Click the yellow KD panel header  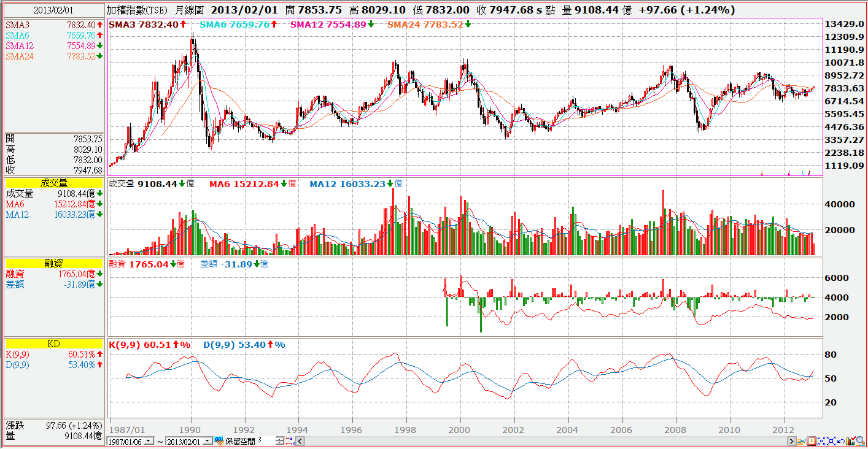[x=55, y=344]
